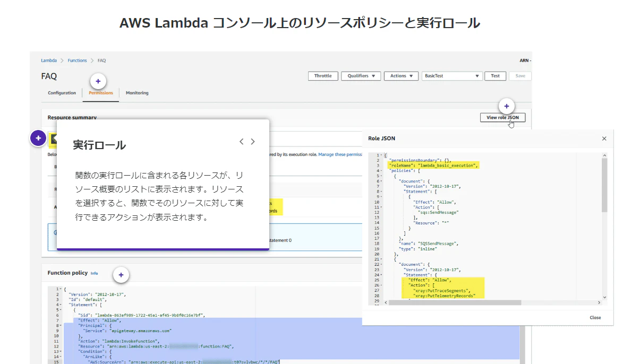Open the Qualifiers dropdown
The height and width of the screenshot is (364, 623).
pyautogui.click(x=361, y=76)
